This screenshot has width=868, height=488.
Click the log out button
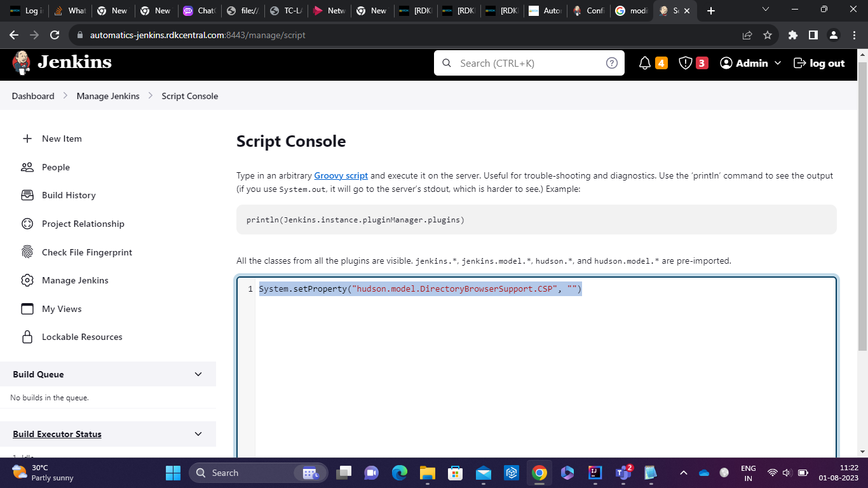coord(819,63)
